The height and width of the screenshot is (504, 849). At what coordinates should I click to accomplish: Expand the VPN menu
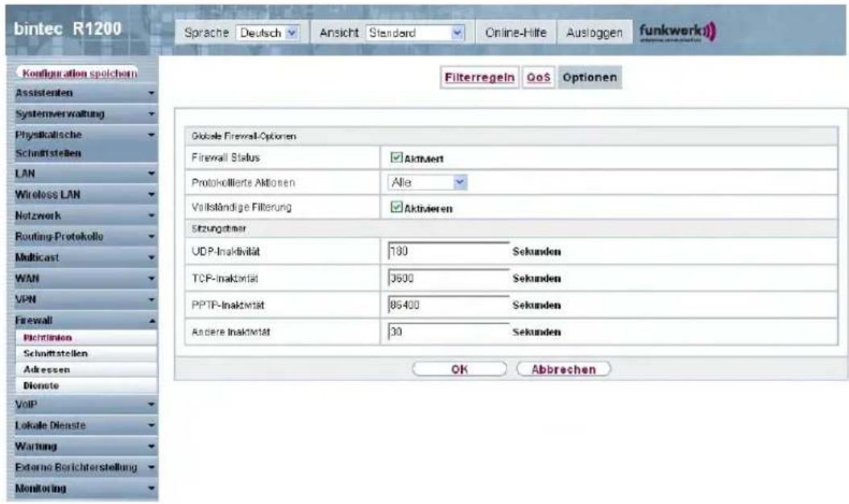pos(85,300)
